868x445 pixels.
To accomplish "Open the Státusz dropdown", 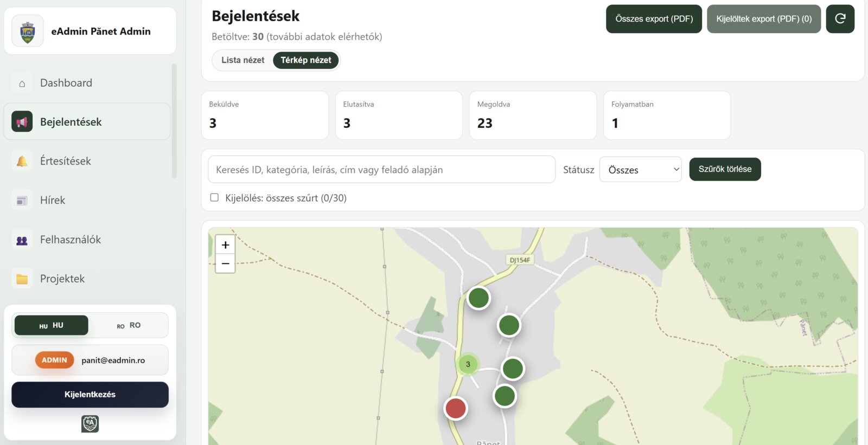I will click(x=641, y=170).
